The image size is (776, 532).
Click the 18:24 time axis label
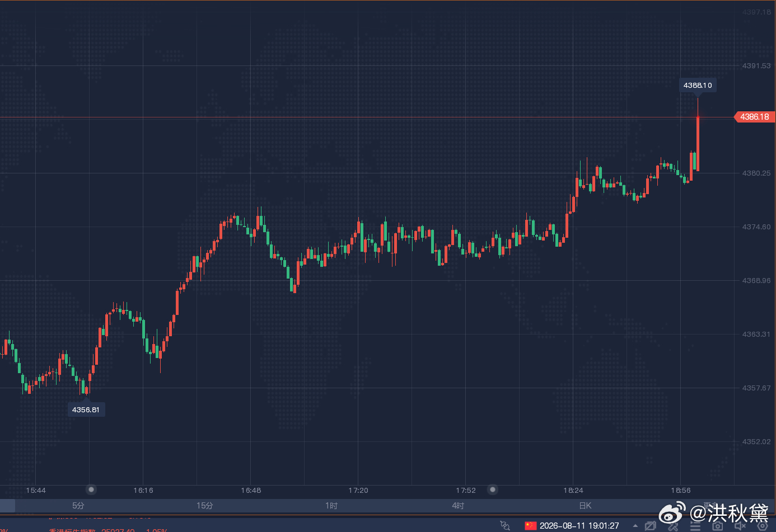click(x=573, y=491)
